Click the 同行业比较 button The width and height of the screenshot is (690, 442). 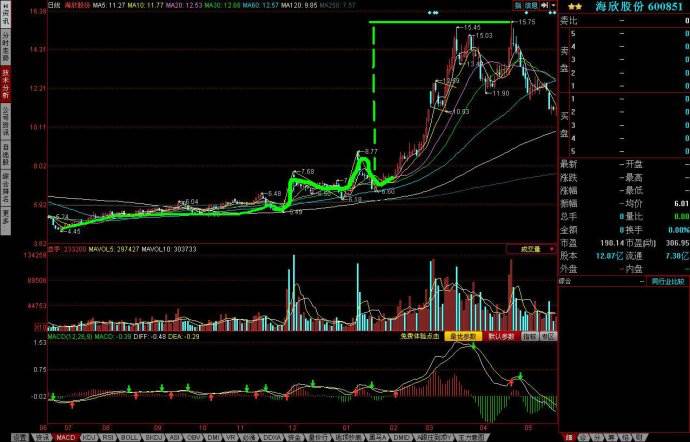tap(668, 281)
